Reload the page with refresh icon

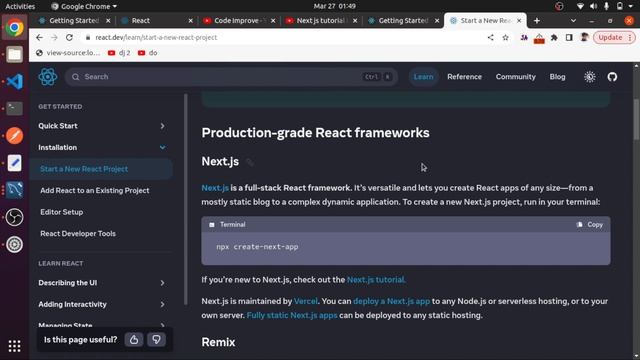pyautogui.click(x=69, y=38)
